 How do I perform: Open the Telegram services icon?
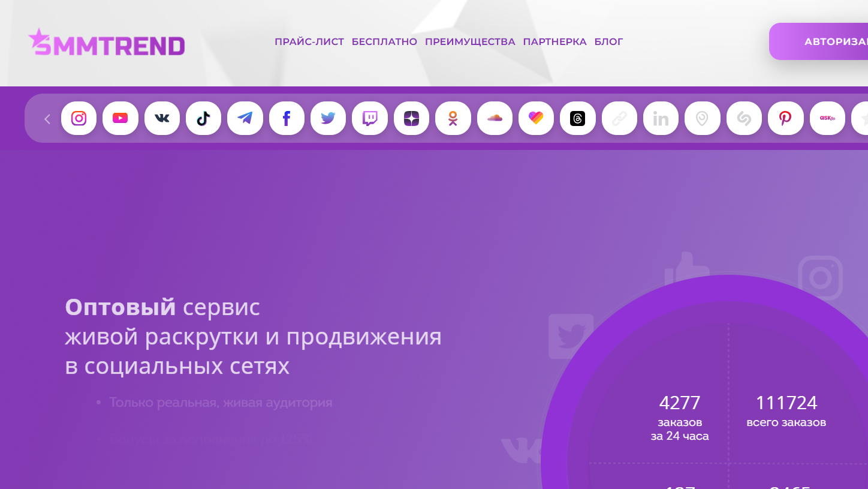coord(245,118)
